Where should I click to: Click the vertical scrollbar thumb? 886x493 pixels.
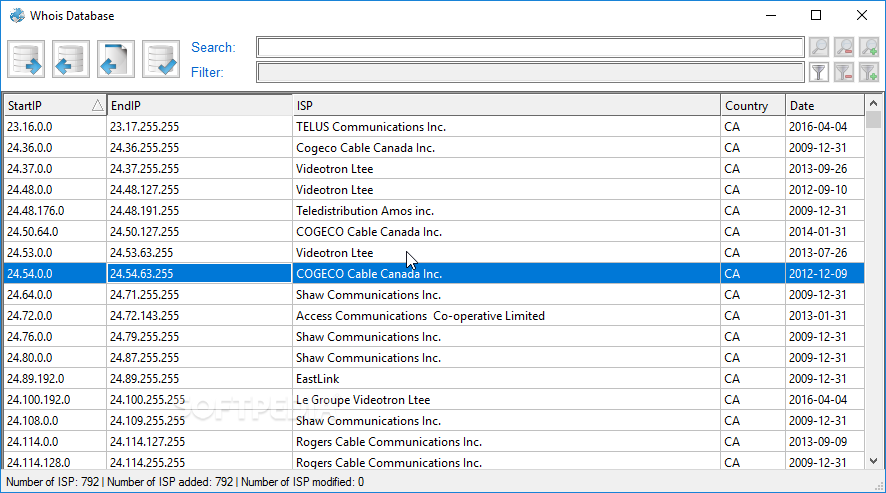[x=874, y=119]
